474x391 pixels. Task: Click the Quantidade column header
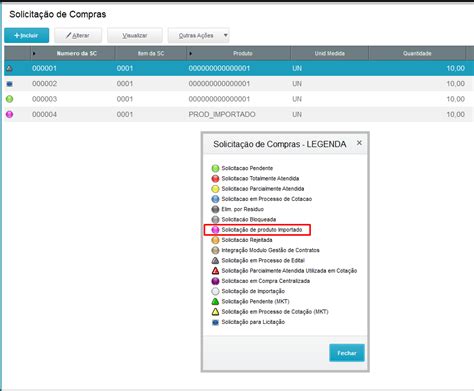click(417, 53)
